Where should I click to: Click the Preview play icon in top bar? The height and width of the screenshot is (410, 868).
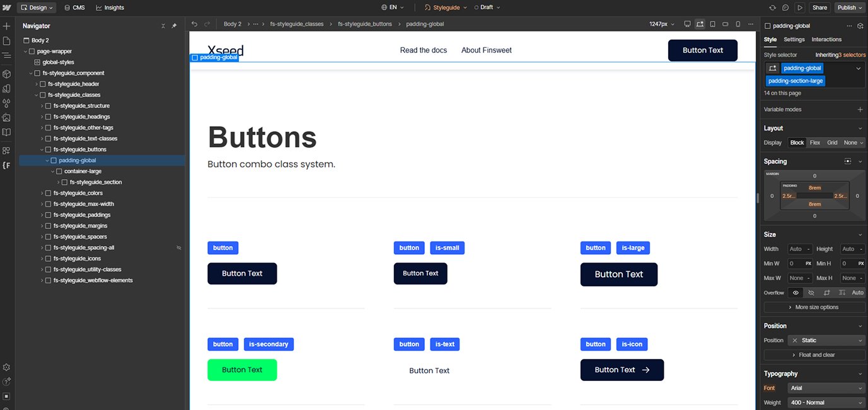click(798, 7)
